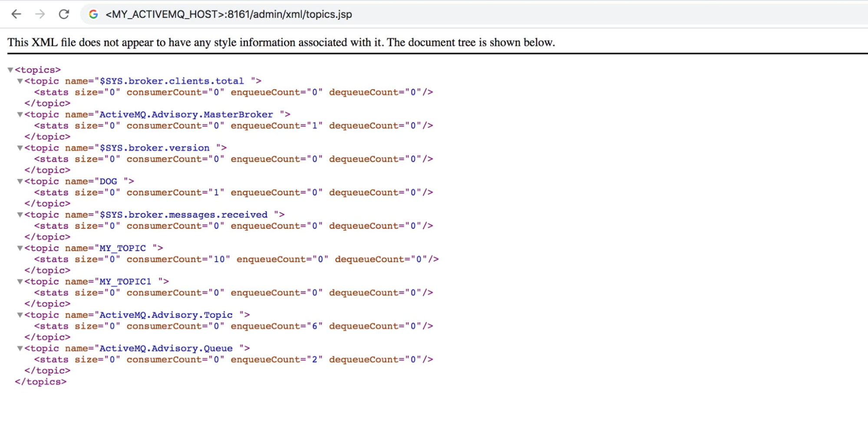Select the URL in the address bar
This screenshot has height=422, width=868.
[x=228, y=14]
